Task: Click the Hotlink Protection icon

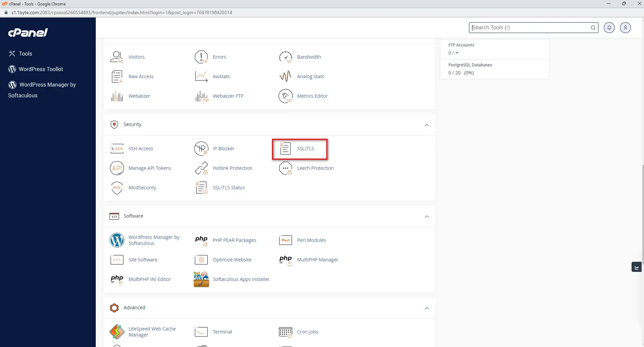Action: [x=201, y=168]
